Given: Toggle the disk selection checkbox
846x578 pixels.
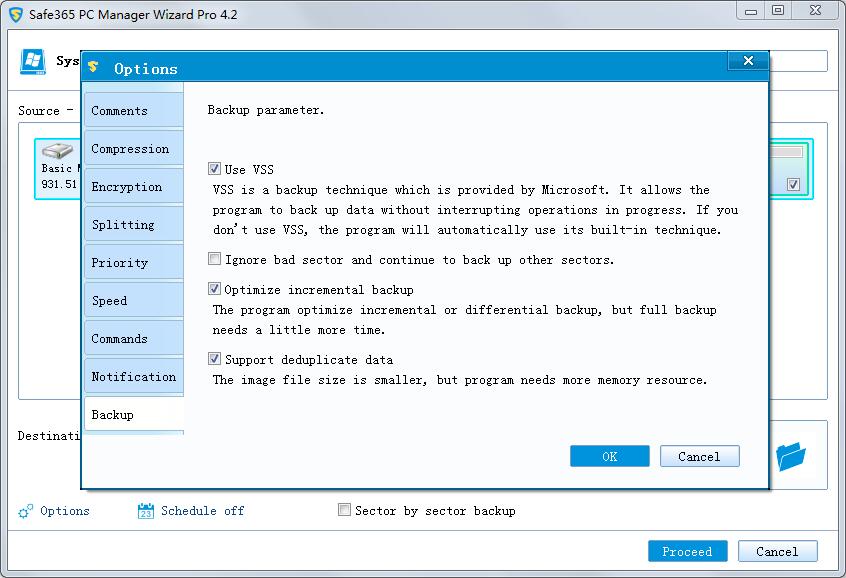Looking at the screenshot, I should (x=793, y=184).
